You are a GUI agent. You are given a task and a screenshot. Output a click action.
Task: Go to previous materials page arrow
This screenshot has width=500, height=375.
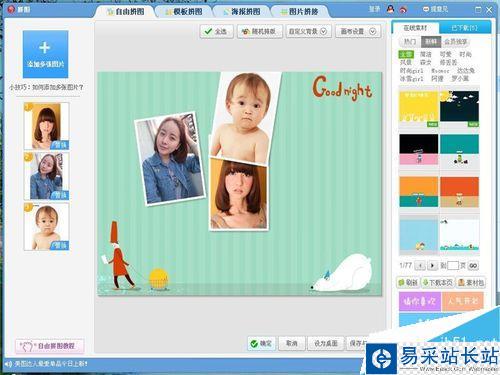pos(420,266)
